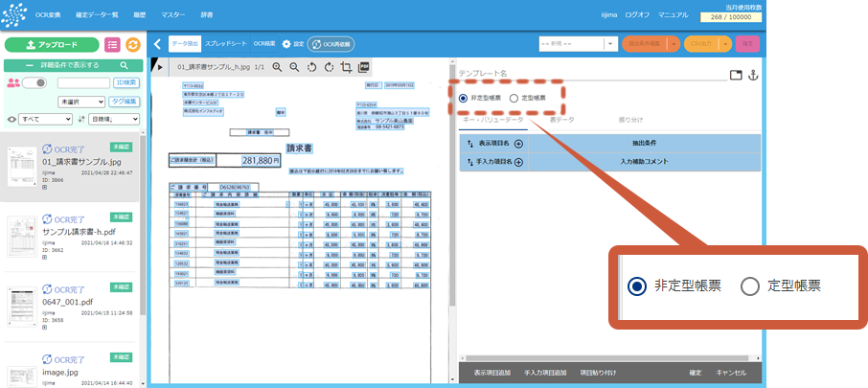Select the 非定型帳票 radio button in template panel
Screen dimensions: 868x388
pyautogui.click(x=464, y=98)
